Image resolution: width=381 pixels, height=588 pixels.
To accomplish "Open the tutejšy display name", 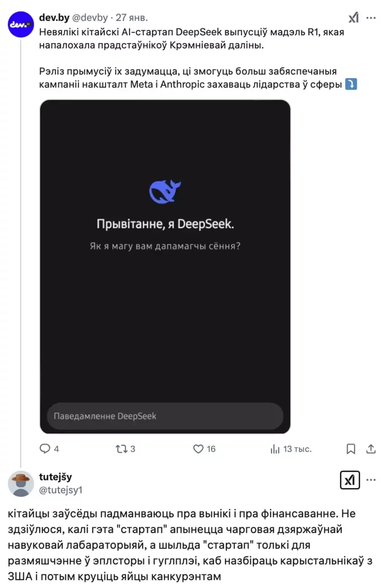I will 56,477.
